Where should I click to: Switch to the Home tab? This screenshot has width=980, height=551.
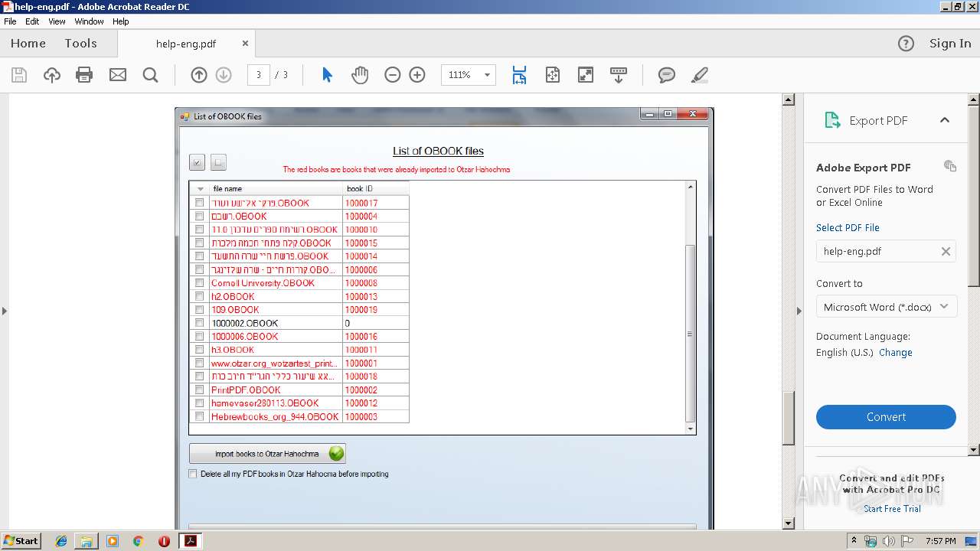coord(28,44)
